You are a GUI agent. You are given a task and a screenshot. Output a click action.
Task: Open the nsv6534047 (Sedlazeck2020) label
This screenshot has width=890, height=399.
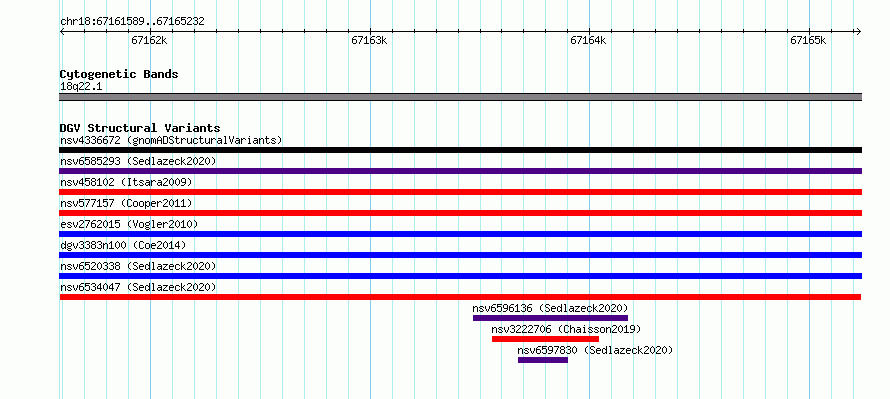click(x=138, y=287)
